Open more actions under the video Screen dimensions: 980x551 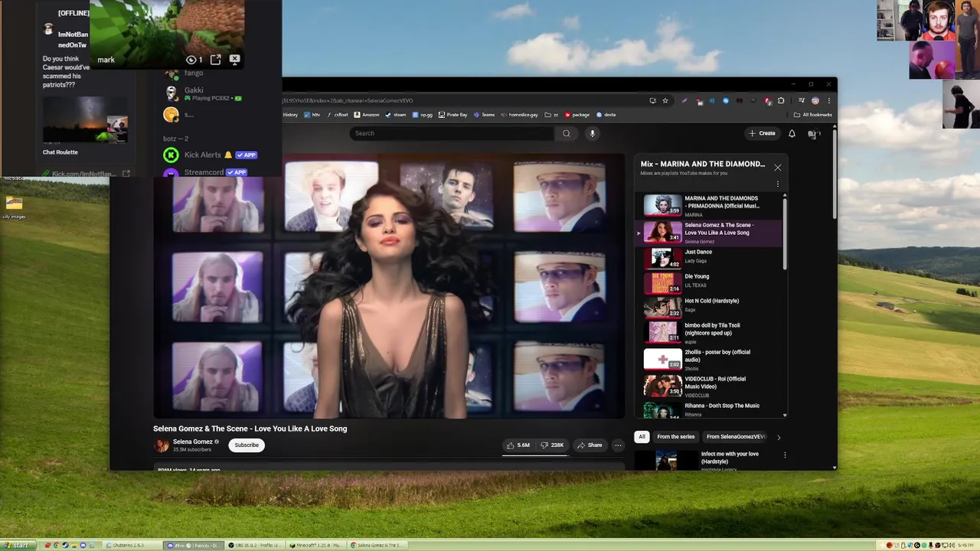click(618, 445)
